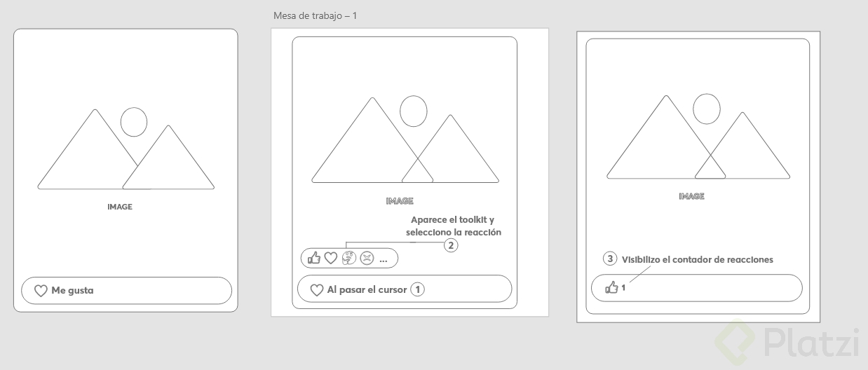Viewport: 868px width, 370px height.
Task: Open more reactions via ellipsis
Action: tap(384, 260)
